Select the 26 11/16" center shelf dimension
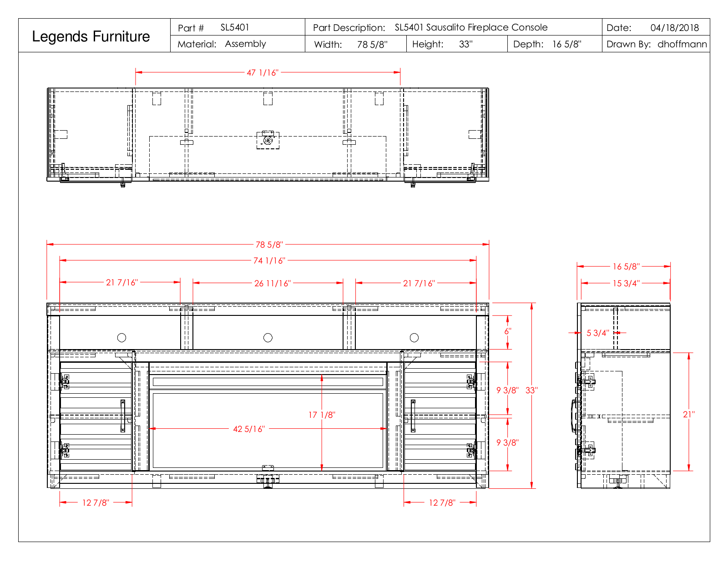This screenshot has width=728, height=563. [273, 283]
